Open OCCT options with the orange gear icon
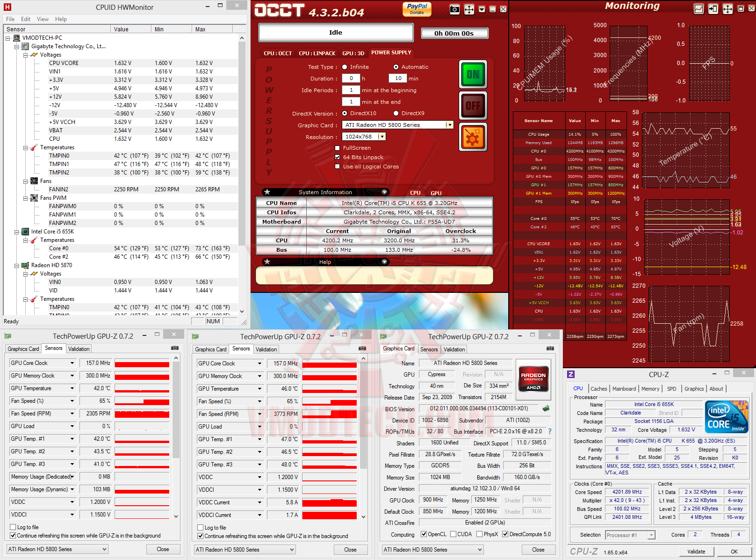The width and height of the screenshot is (756, 560). [473, 137]
